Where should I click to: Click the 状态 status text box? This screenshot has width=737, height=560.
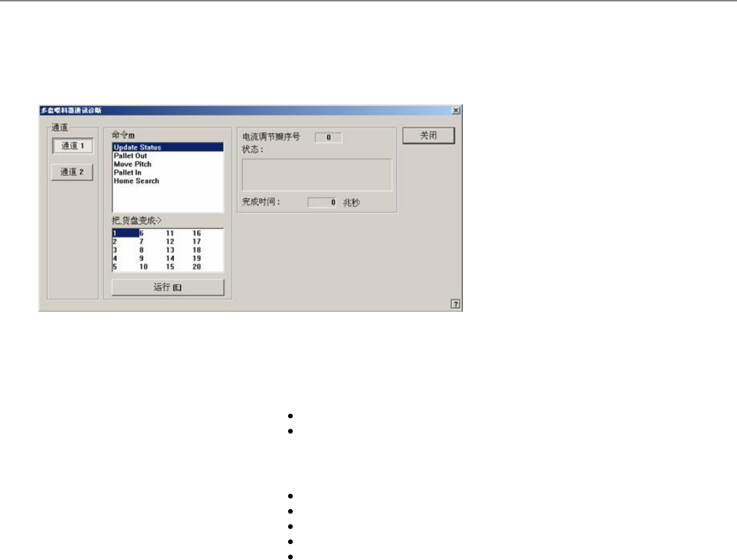click(317, 175)
